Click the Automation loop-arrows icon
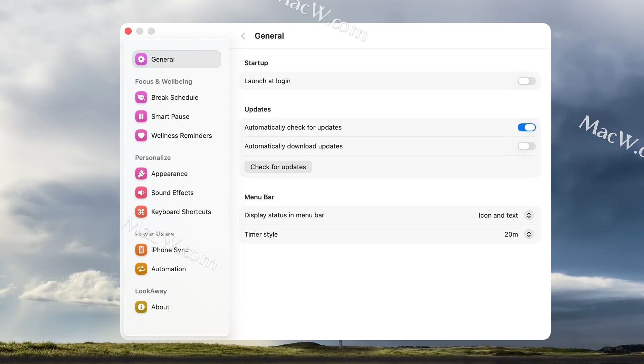This screenshot has width=644, height=364. pos(141,269)
